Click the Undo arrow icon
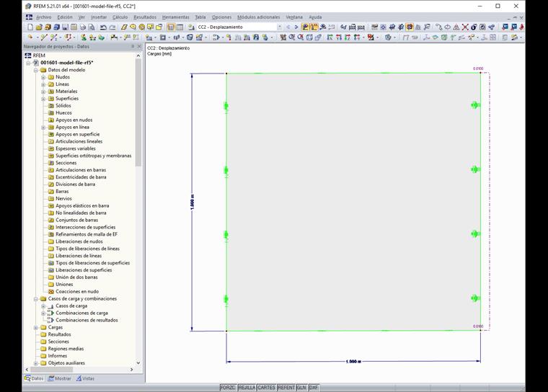Screen dimensions: 548x392 coord(103,27)
